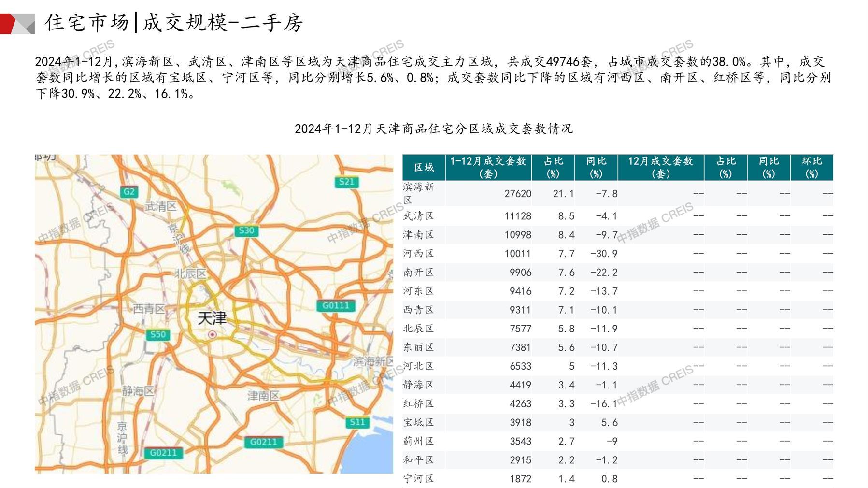The width and height of the screenshot is (868, 488).
Task: Click the G0111 highway shield
Action: click(336, 305)
